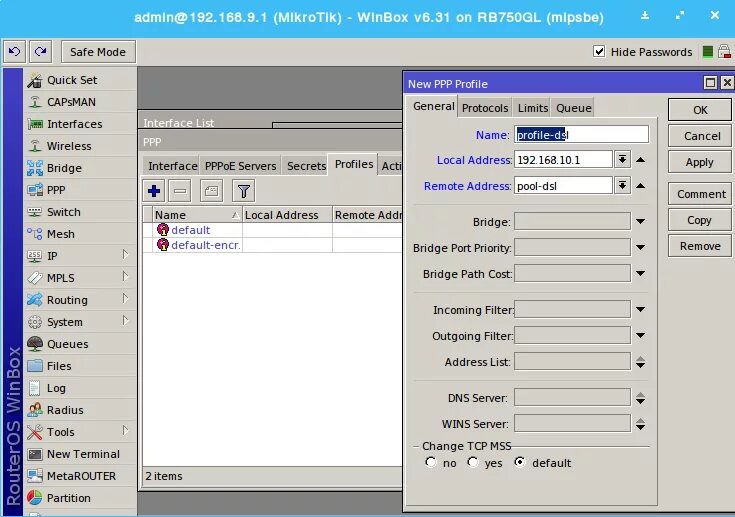This screenshot has width=735, height=517.
Task: Open the Queues sidebar item
Action: 80,344
